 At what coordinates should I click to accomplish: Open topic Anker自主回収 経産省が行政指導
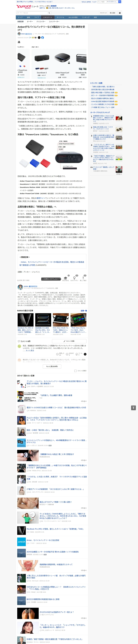(x=103, y=102)
